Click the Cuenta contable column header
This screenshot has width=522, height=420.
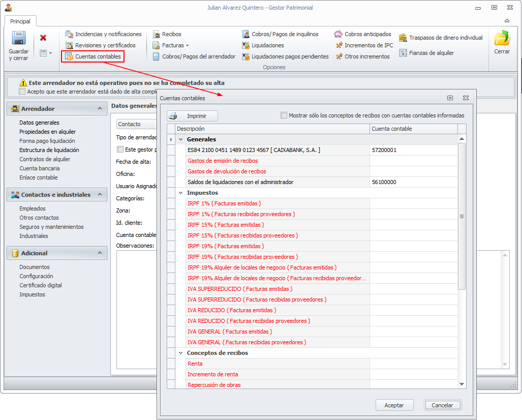point(414,129)
